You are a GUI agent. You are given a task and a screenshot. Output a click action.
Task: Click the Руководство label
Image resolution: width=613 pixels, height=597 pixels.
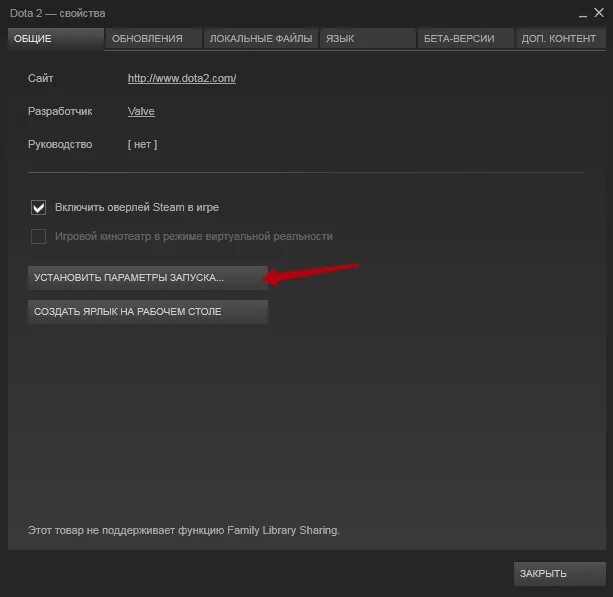pyautogui.click(x=60, y=145)
